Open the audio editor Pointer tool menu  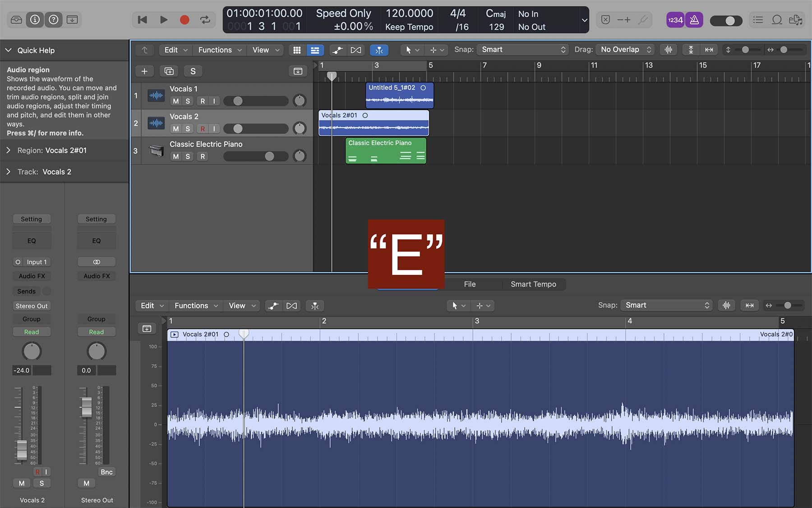point(458,306)
